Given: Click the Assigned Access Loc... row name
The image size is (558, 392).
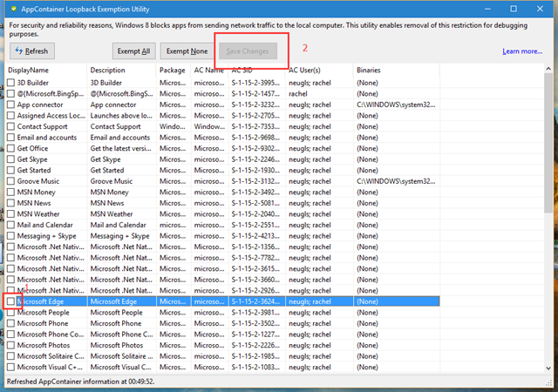Looking at the screenshot, I should point(51,116).
